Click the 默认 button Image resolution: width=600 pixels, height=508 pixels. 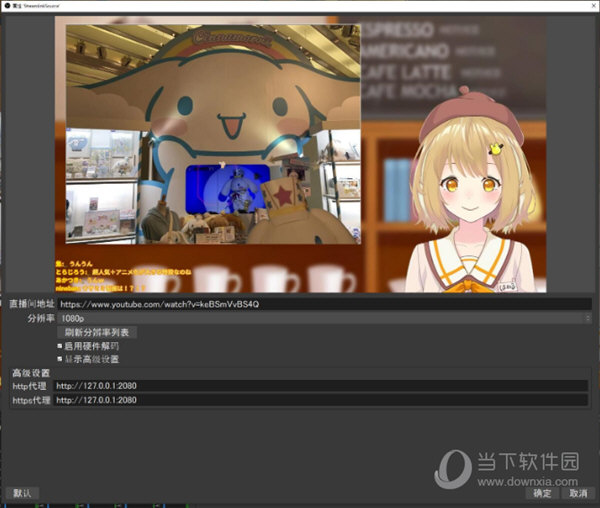[22, 493]
